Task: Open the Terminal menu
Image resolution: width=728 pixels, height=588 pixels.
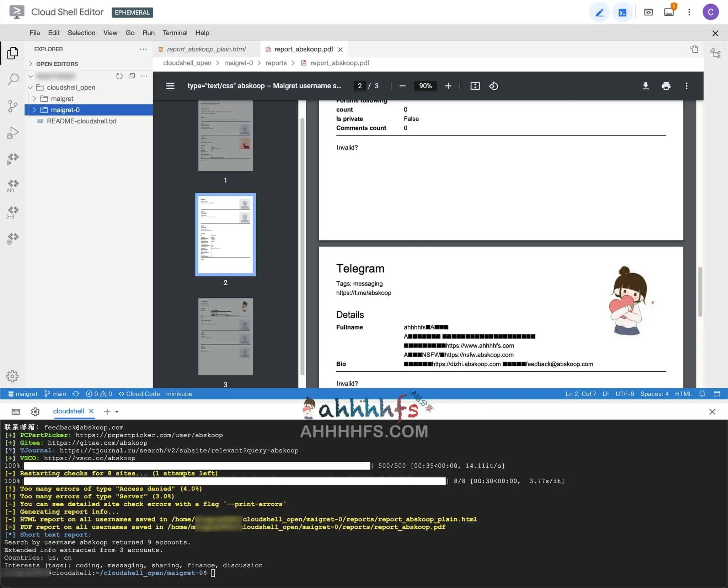Action: [x=175, y=33]
